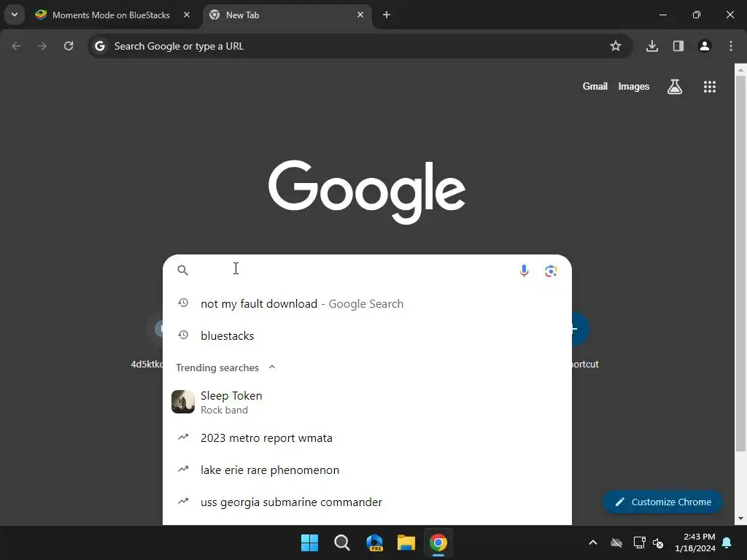The width and height of the screenshot is (747, 560).
Task: Show hidden system tray icons
Action: (593, 542)
